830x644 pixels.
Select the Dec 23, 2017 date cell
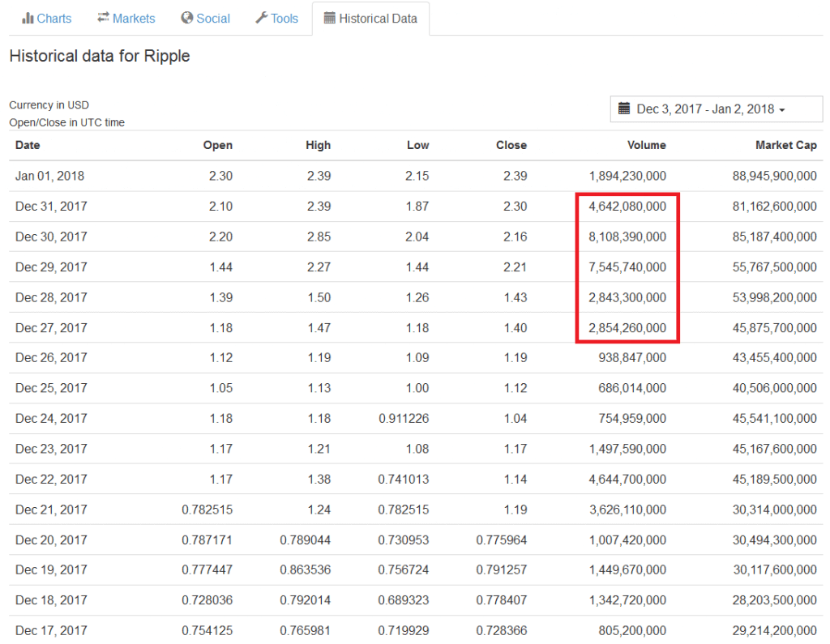(x=51, y=449)
